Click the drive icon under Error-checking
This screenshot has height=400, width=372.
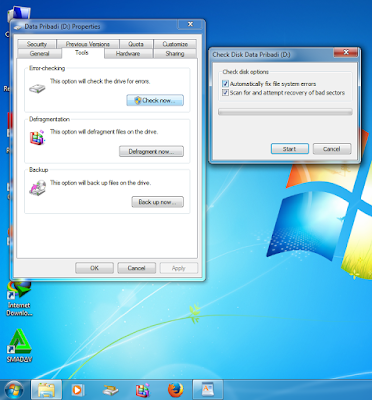[37, 88]
